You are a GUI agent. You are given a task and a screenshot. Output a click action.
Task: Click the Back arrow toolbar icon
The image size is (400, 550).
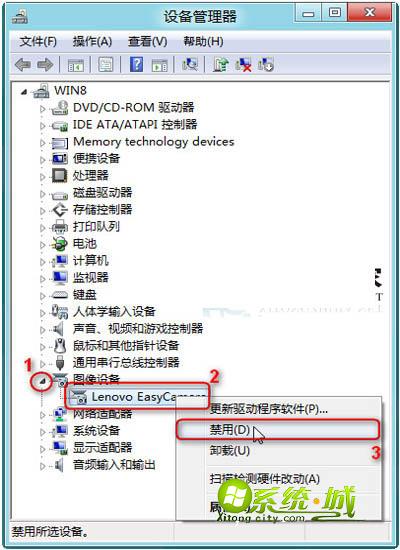(x=23, y=65)
